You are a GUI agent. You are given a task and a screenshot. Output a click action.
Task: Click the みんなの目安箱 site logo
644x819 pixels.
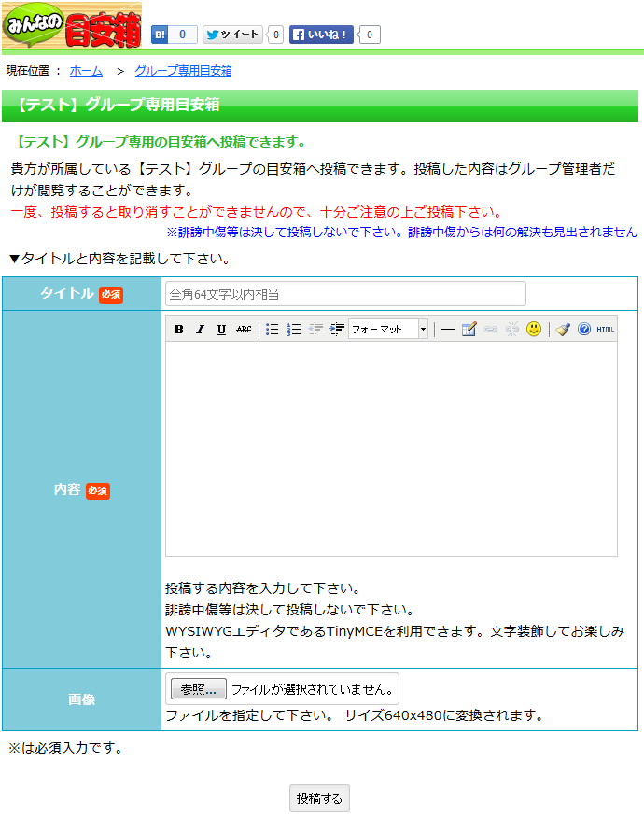[72, 25]
